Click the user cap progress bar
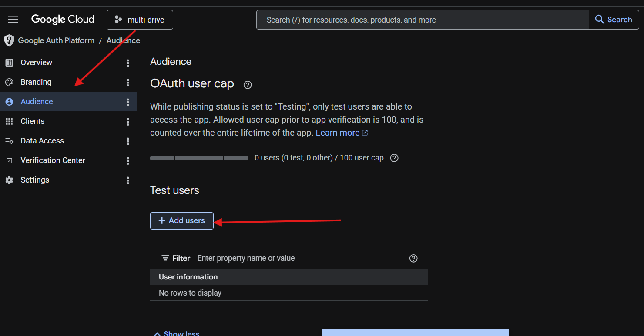The image size is (644, 336). coord(199,158)
